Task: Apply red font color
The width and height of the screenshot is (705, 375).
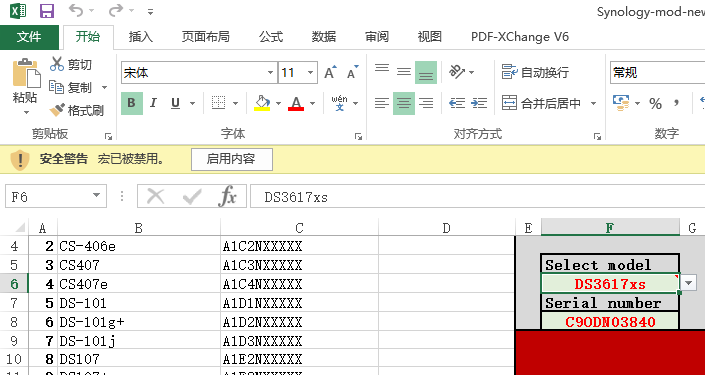Action: point(296,103)
